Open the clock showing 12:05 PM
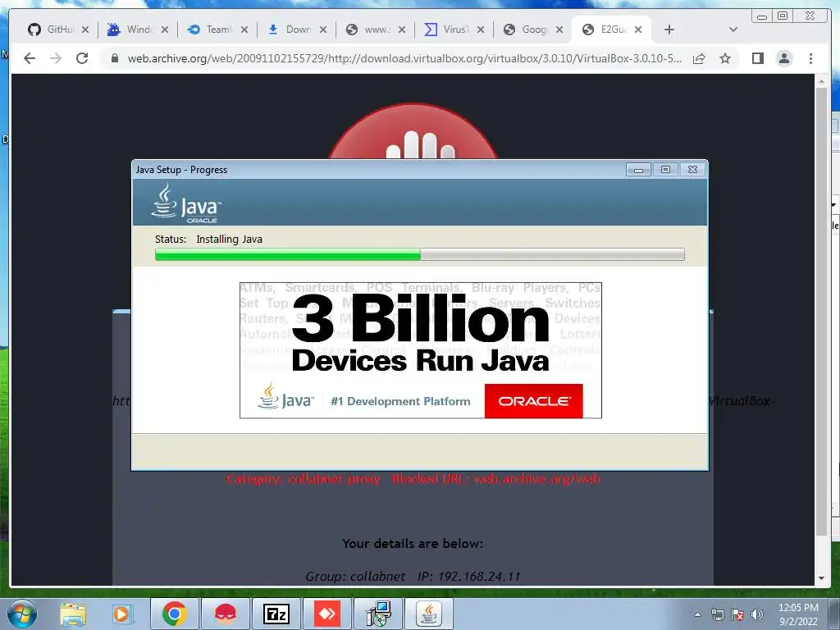The image size is (840, 630). pyautogui.click(x=798, y=614)
